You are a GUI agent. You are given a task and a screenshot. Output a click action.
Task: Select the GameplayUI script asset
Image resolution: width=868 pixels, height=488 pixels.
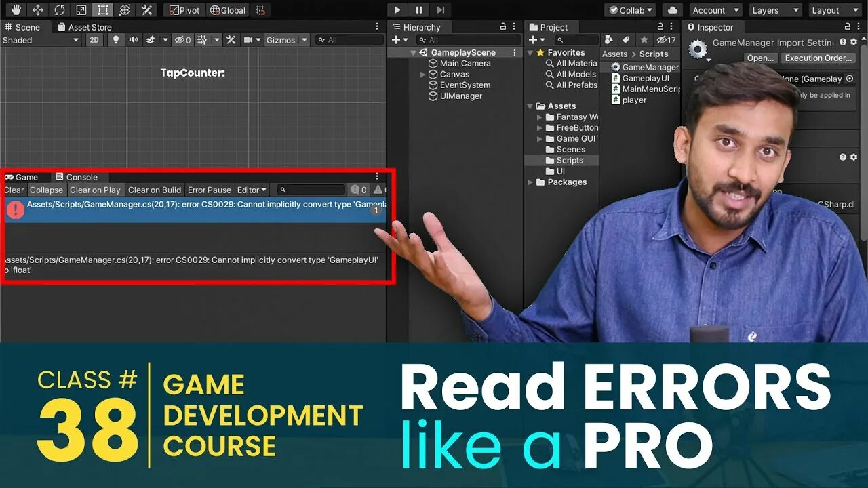click(x=640, y=78)
